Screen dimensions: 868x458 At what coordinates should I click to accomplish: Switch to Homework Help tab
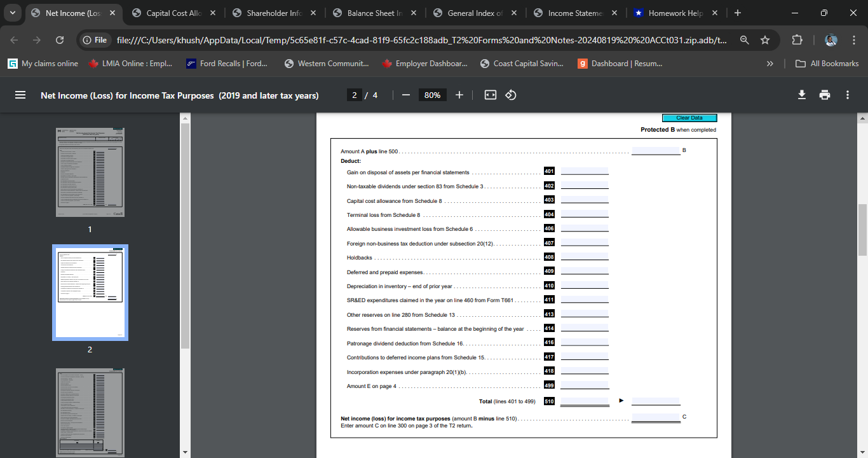pos(676,13)
